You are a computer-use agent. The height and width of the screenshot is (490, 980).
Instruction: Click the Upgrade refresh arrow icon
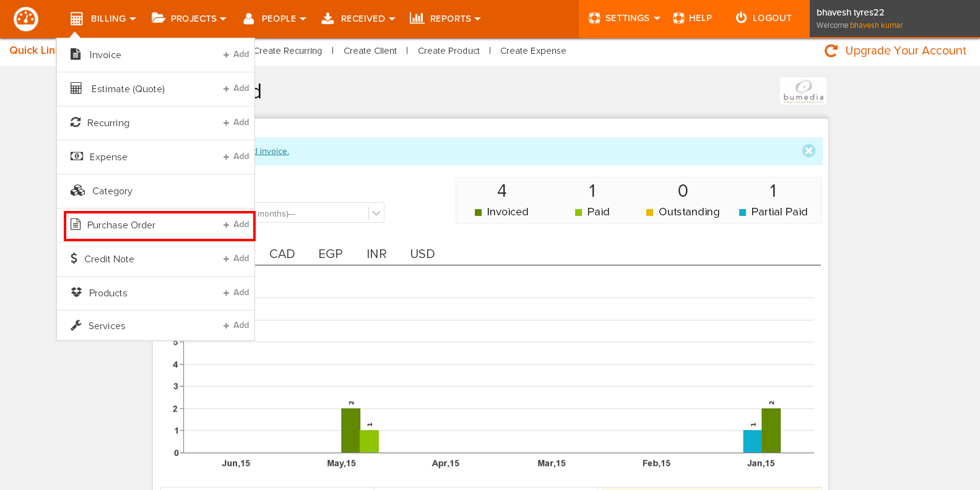831,51
